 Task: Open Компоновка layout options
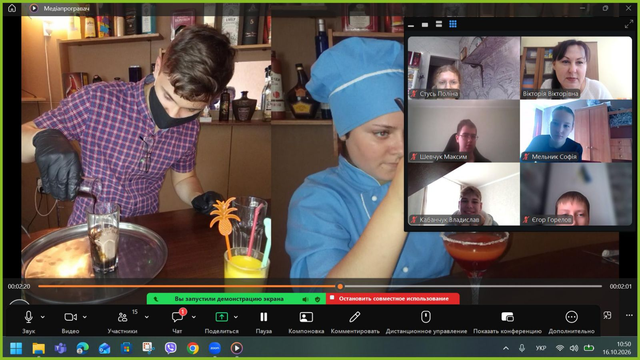click(x=306, y=317)
